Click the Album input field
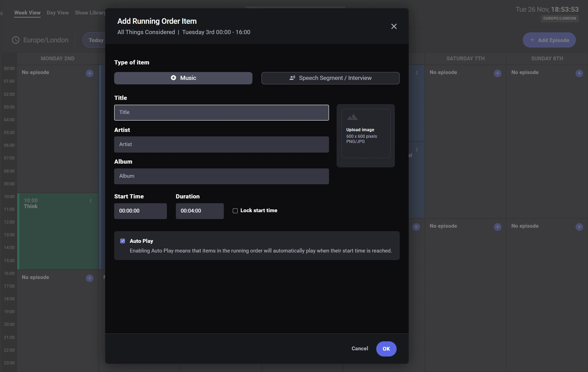Screen dimensions: 588x372 (x=221, y=176)
